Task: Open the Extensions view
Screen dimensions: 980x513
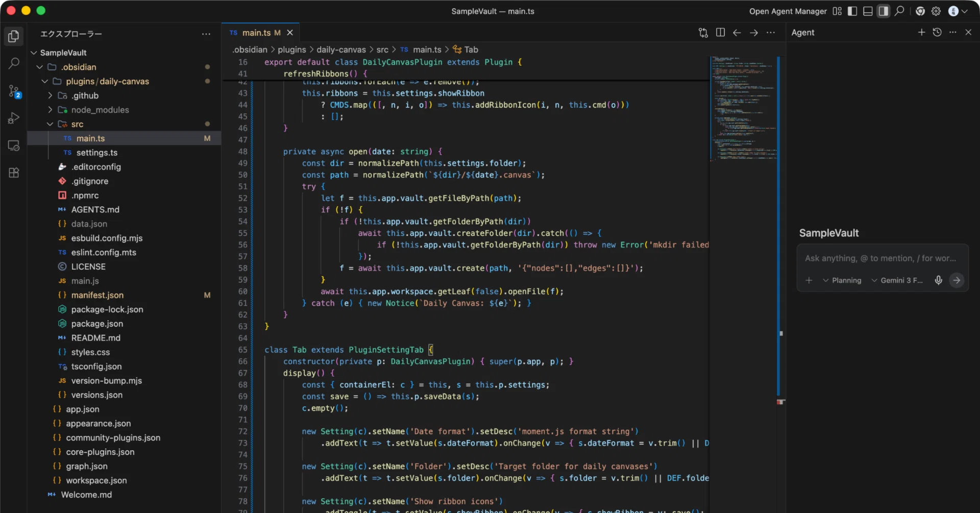Action: [x=14, y=173]
